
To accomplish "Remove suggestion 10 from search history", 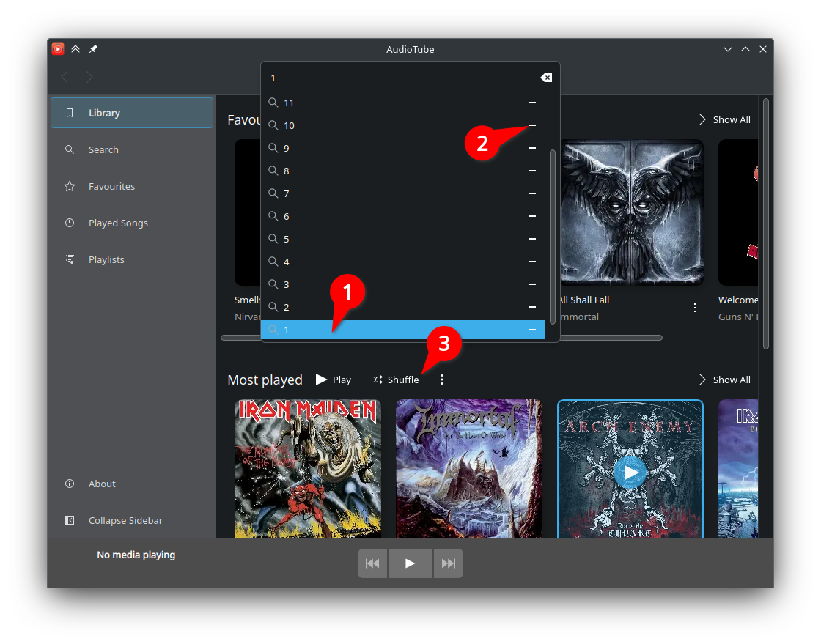I will click(x=532, y=125).
